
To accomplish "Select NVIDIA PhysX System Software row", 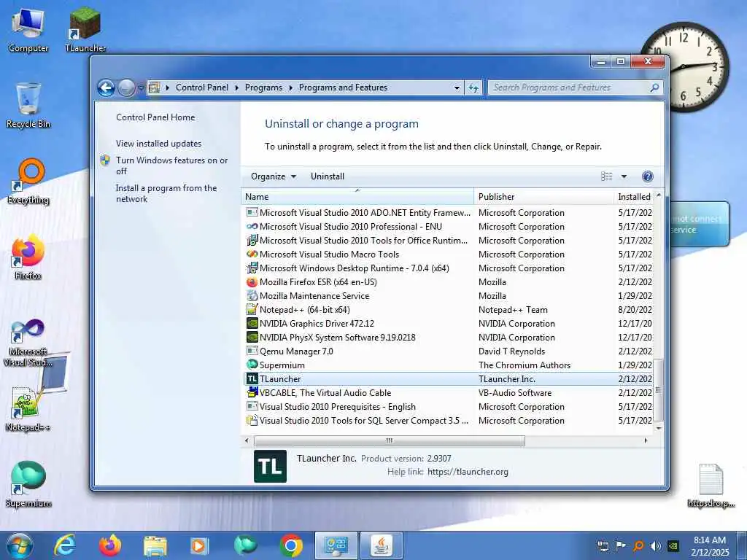I will coord(448,338).
